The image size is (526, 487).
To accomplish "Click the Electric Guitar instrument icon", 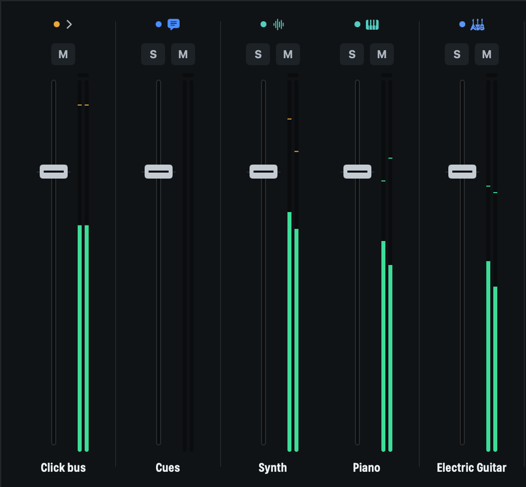I will click(x=477, y=24).
